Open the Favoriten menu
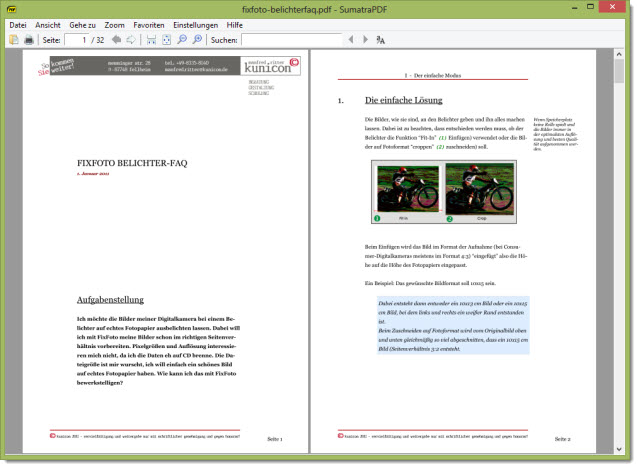Viewport: 638px width, 468px height. click(149, 25)
